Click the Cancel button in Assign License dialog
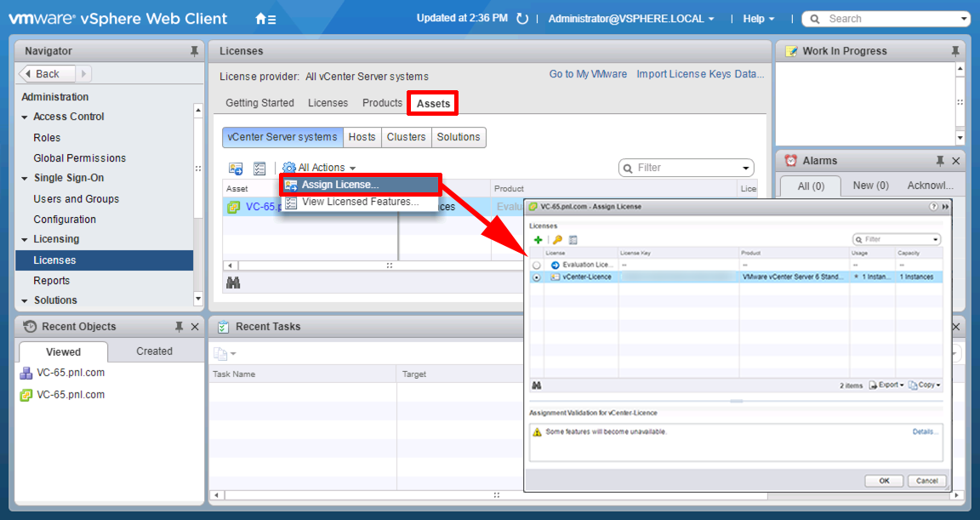The height and width of the screenshot is (520, 980). pyautogui.click(x=926, y=481)
